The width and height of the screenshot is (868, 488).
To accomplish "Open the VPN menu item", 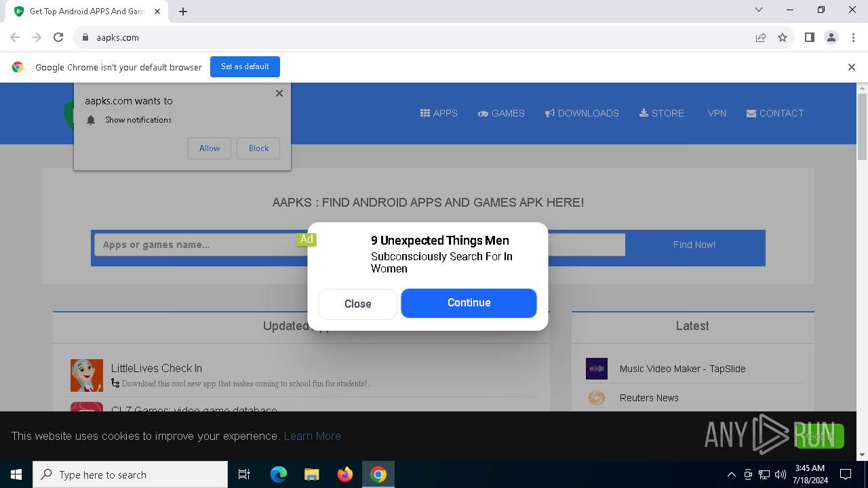I will click(x=717, y=113).
